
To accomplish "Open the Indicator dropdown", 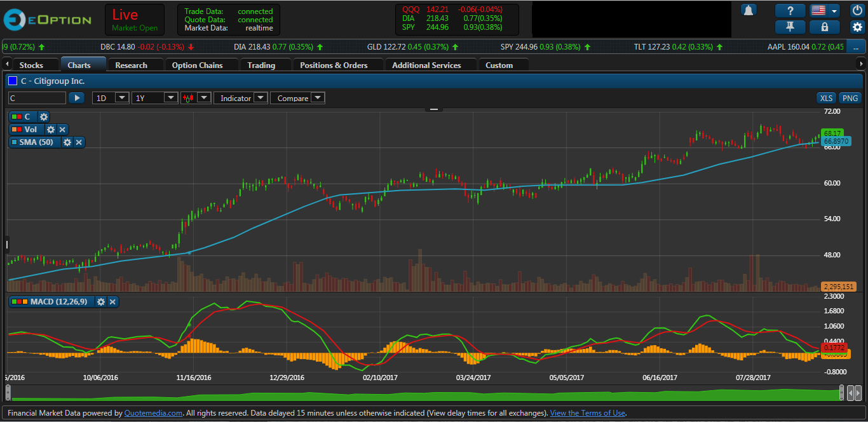I will tap(241, 98).
